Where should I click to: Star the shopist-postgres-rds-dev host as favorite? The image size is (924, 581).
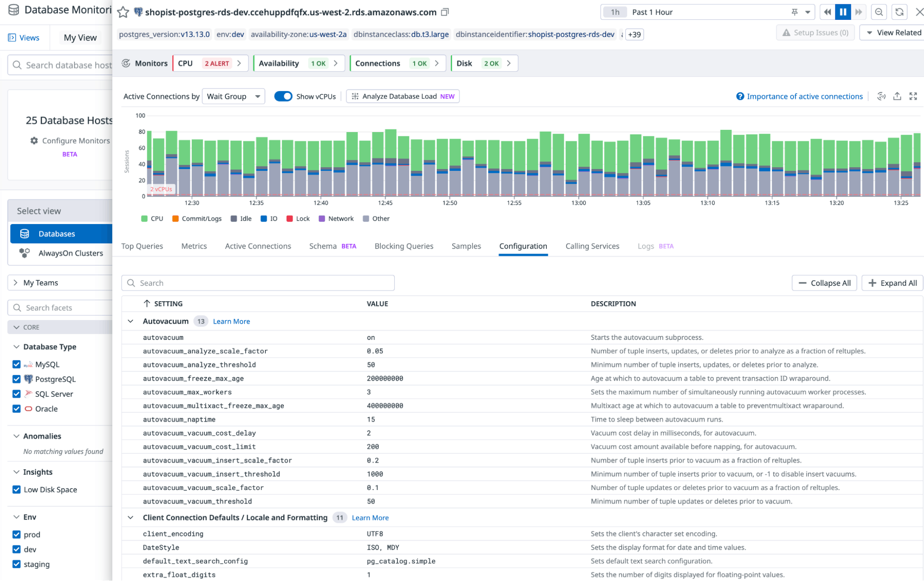click(x=122, y=12)
